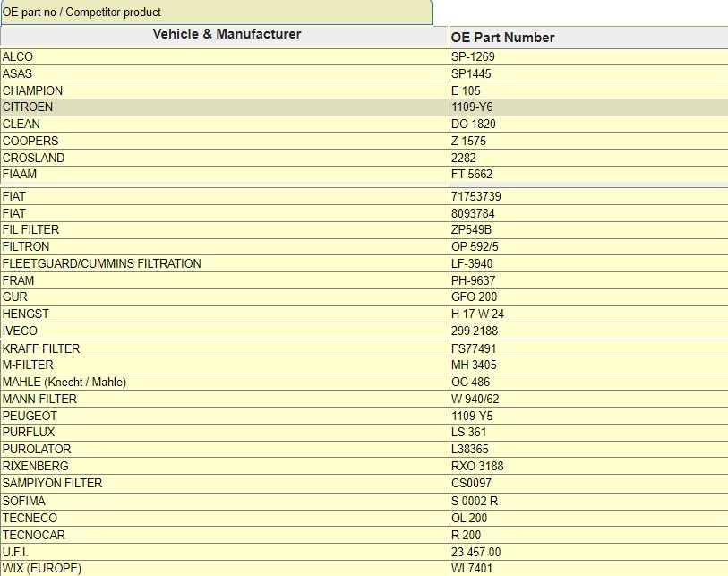Select the MANN-FILTER manufacturer cell
Screen dimensions: 728x576
225,399
